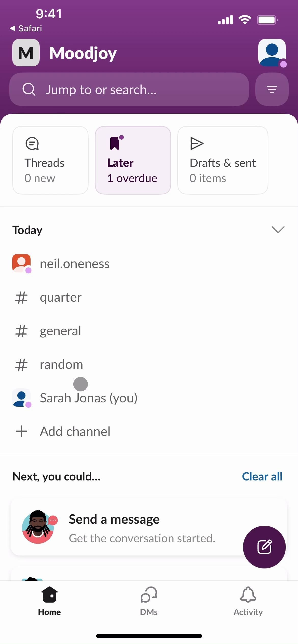Open Drafts & sent card

(x=223, y=160)
